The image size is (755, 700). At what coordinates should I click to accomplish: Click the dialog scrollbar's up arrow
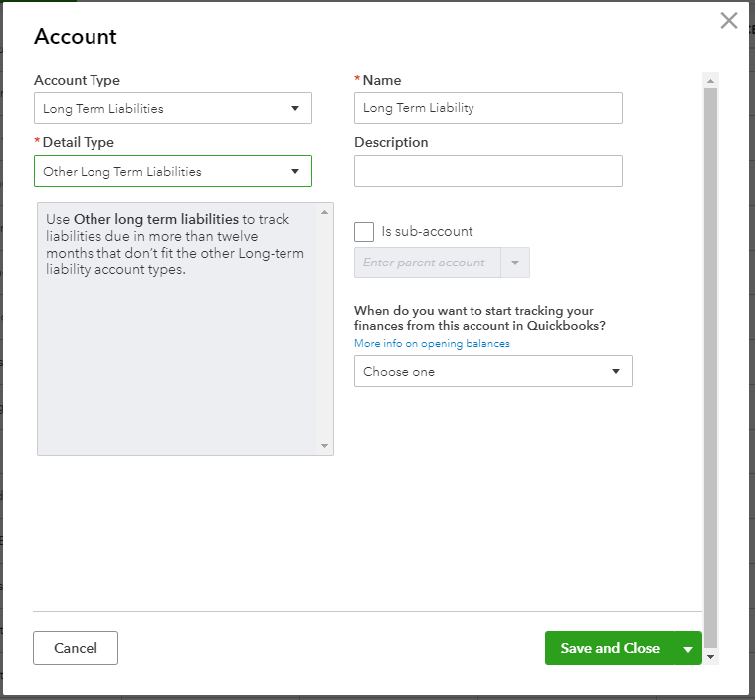(710, 80)
